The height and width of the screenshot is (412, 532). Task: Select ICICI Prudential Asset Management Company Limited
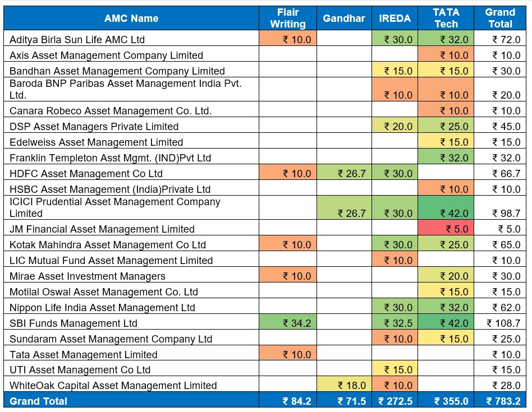[115, 207]
